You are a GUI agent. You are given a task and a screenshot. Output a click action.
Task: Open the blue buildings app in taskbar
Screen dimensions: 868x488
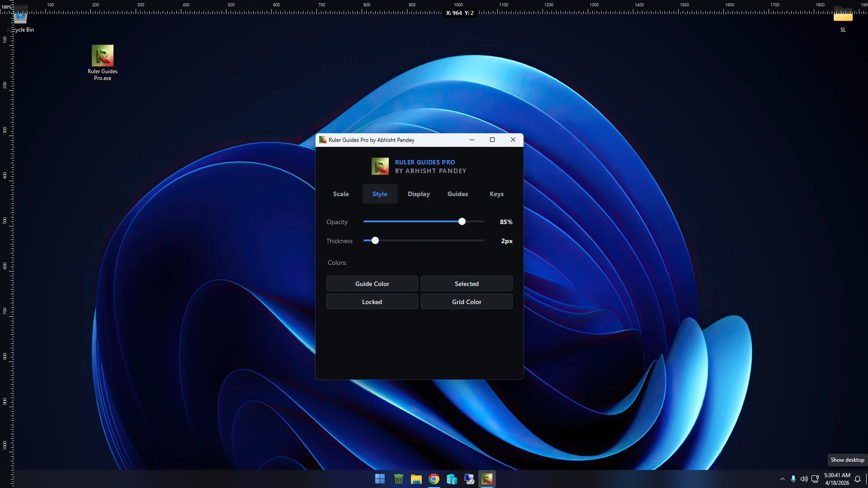452,479
